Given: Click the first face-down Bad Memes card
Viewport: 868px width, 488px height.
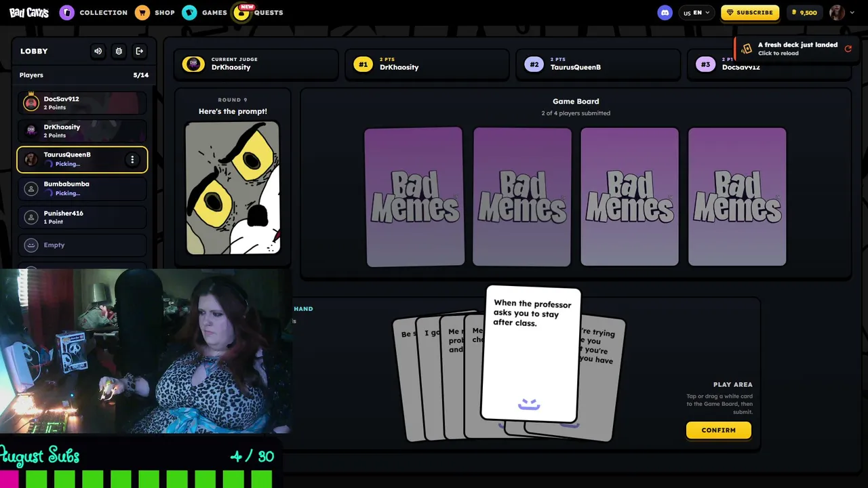Looking at the screenshot, I should (x=414, y=197).
